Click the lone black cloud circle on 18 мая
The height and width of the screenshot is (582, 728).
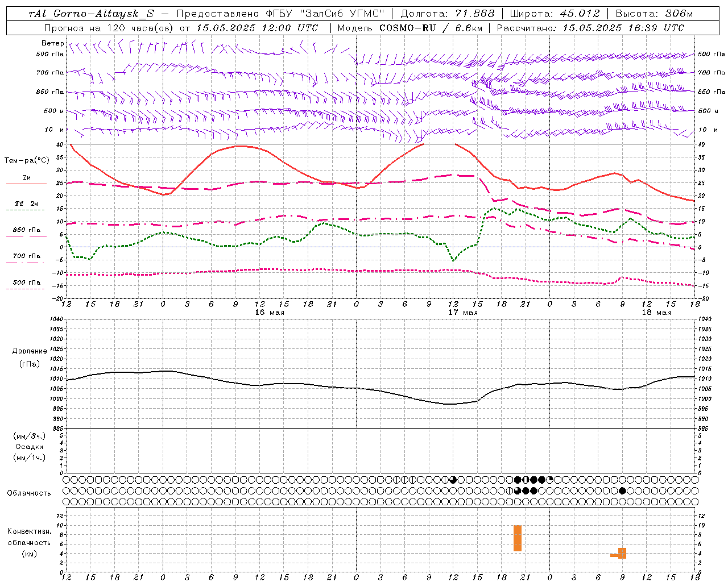pos(622,490)
